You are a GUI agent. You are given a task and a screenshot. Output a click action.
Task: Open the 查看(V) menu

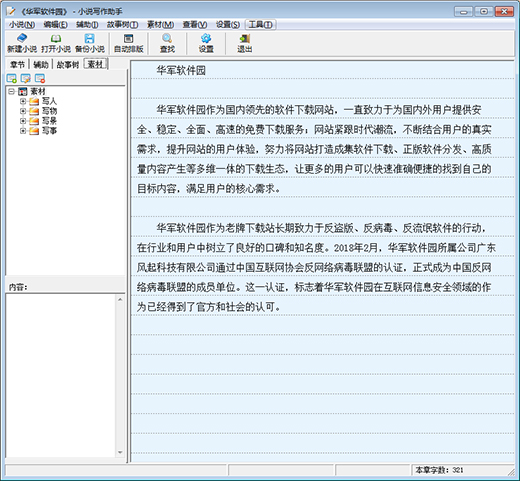[195, 25]
